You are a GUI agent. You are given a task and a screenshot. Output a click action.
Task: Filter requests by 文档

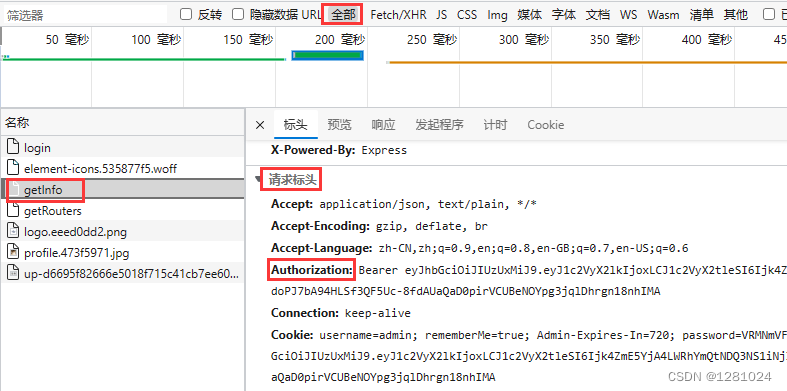tap(598, 15)
